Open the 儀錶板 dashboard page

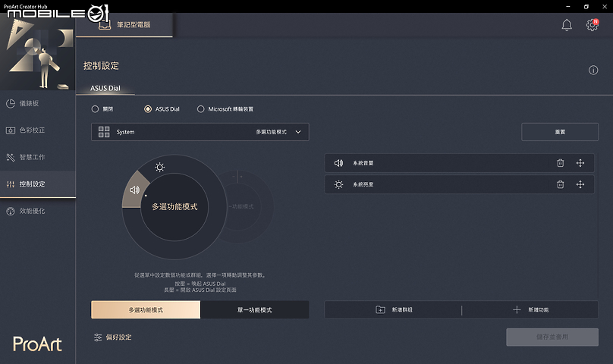[x=37, y=103]
